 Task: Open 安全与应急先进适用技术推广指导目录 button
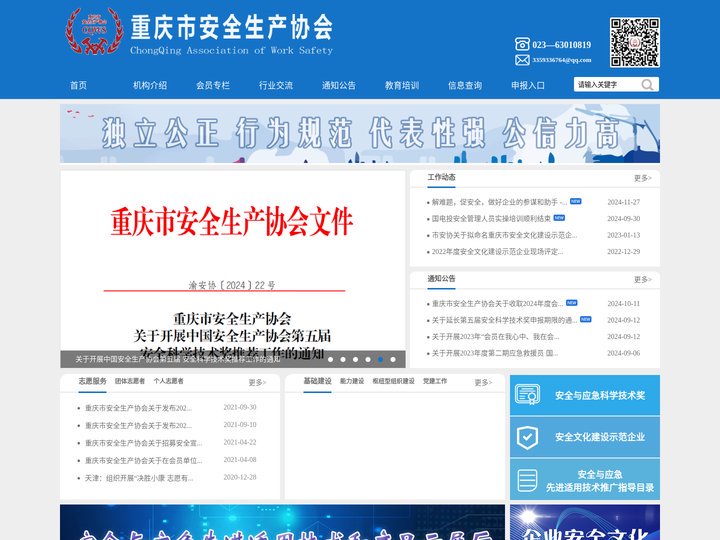(585, 480)
